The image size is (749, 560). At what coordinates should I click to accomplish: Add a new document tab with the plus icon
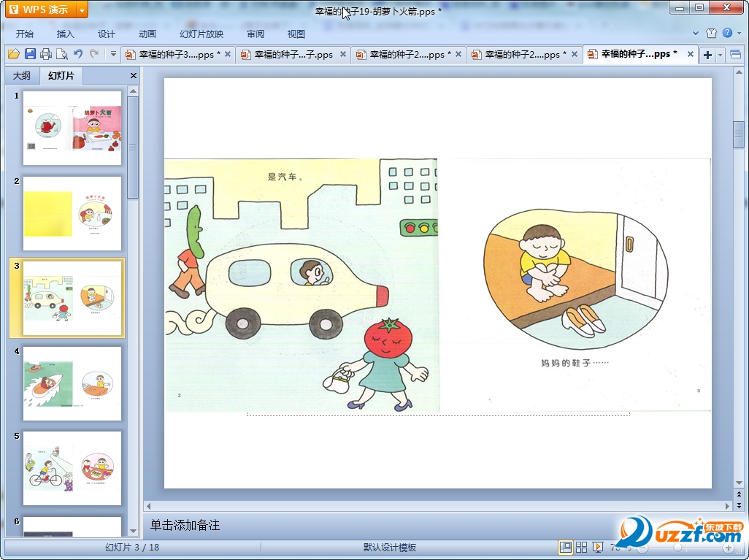point(707,55)
